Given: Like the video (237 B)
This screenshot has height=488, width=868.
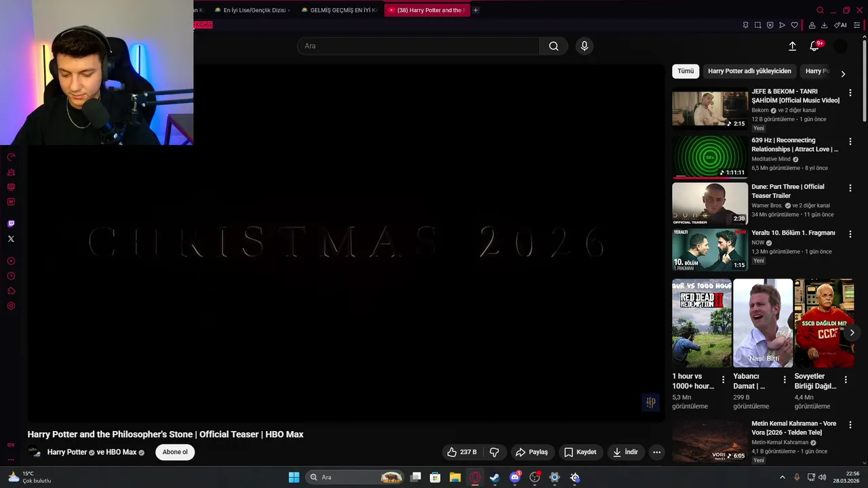Looking at the screenshot, I should (462, 452).
